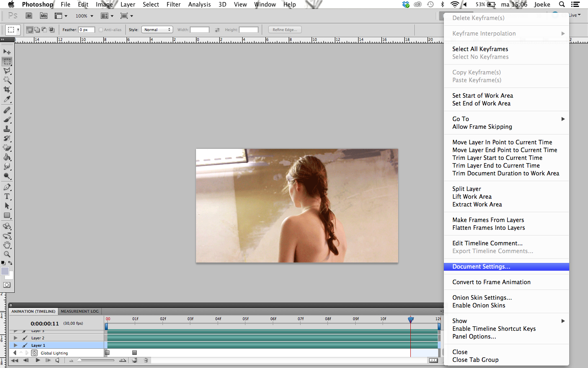Viewport: 588px width, 368px height.
Task: Open the Arrange Documents dropdown
Action: [x=107, y=16]
